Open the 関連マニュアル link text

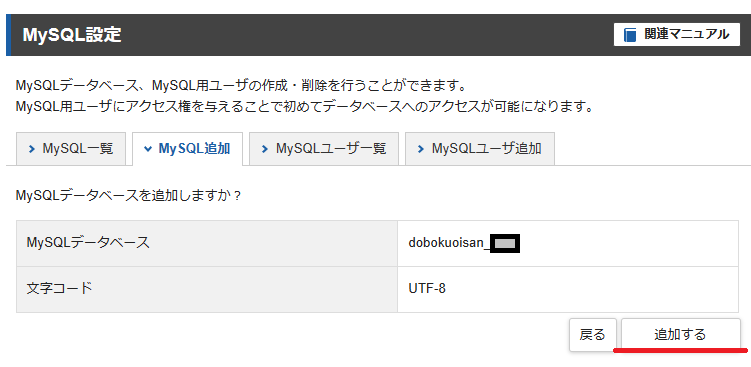(686, 34)
